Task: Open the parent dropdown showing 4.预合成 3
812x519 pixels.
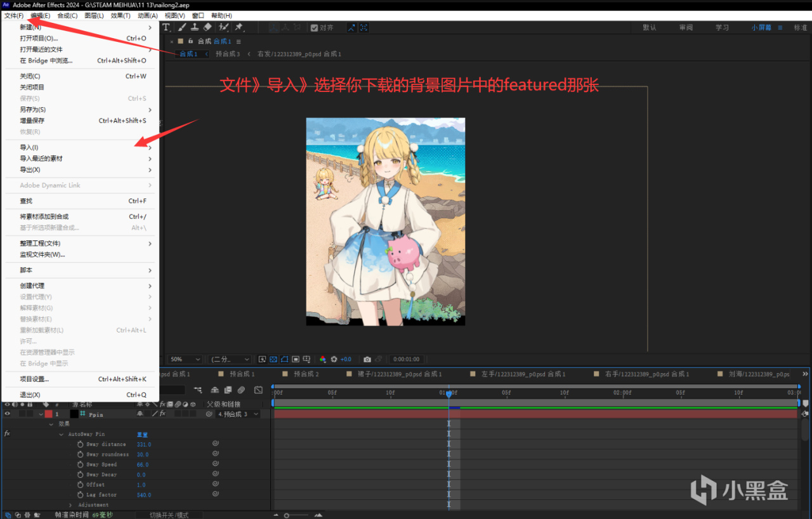Action: pos(238,414)
